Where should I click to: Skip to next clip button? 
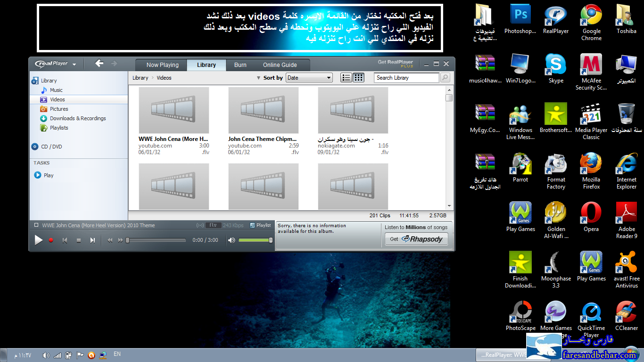click(x=92, y=240)
